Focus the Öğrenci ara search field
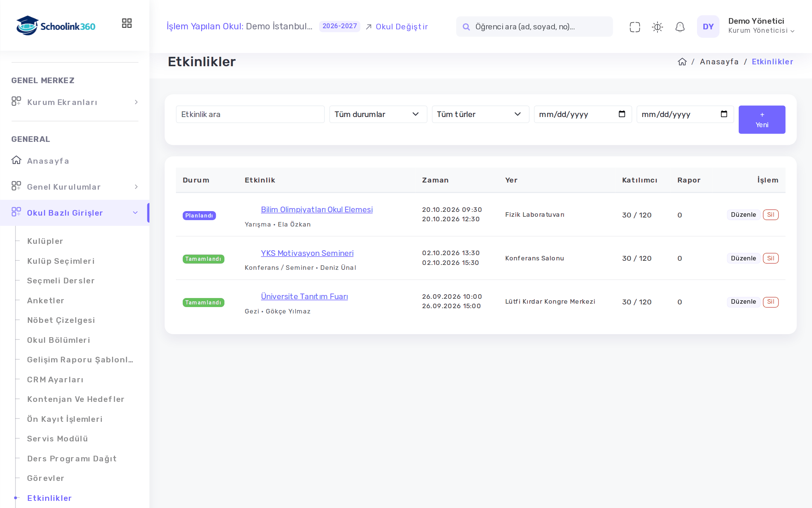The image size is (812, 508). point(534,26)
